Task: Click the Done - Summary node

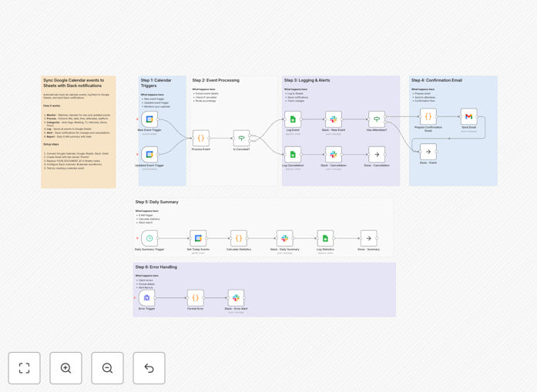Action: click(368, 238)
